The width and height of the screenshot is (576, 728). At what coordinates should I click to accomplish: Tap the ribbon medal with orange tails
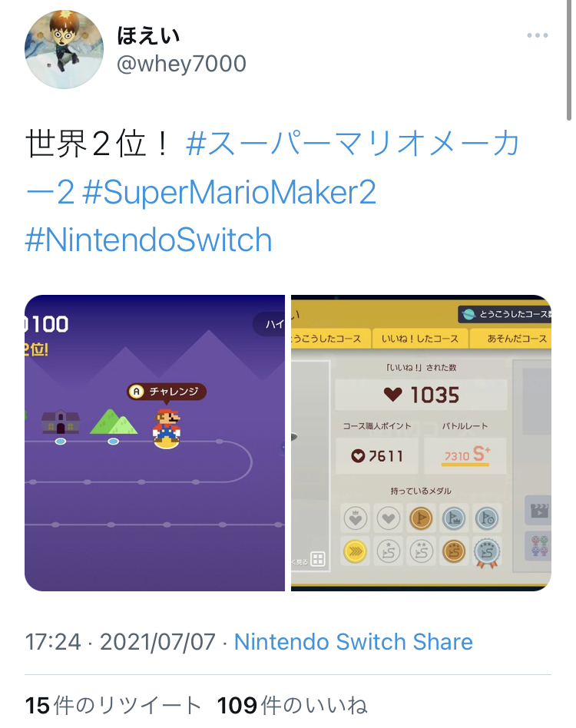[x=487, y=552]
